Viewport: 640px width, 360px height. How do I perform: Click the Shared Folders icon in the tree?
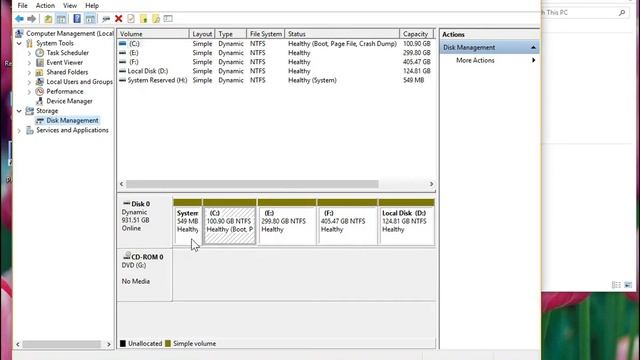tap(40, 72)
